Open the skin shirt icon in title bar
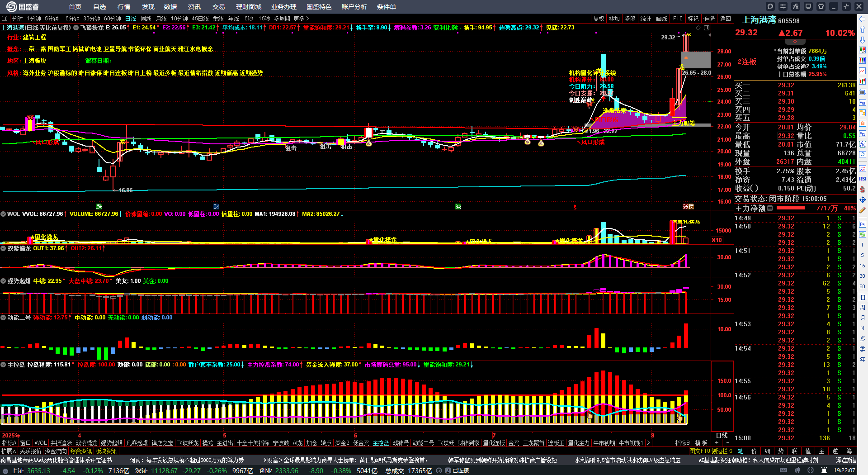The height and width of the screenshot is (475, 868). 821,6
